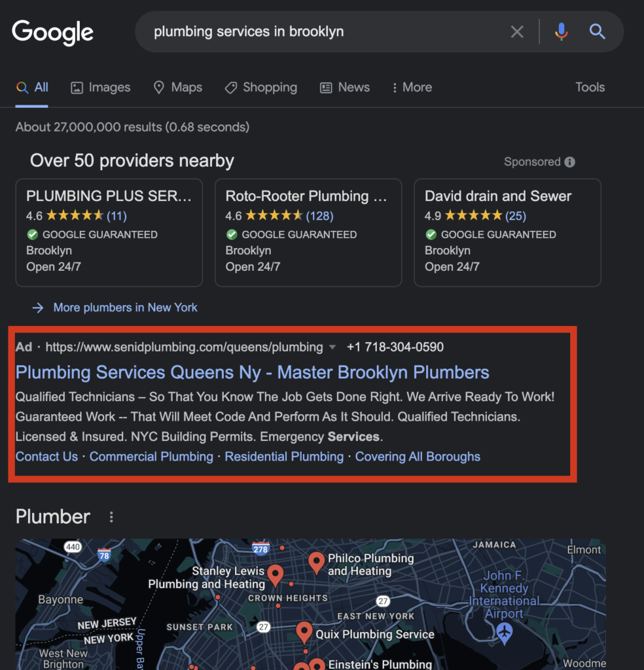Screen dimensions: 644x670
Task: Select Einstein's Plumbing map label
Action: (x=380, y=664)
